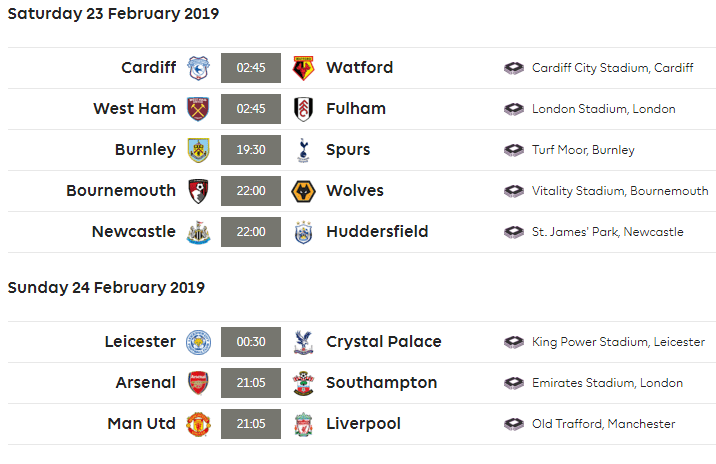
Task: Click the Man Utd club crest
Action: pos(197,424)
